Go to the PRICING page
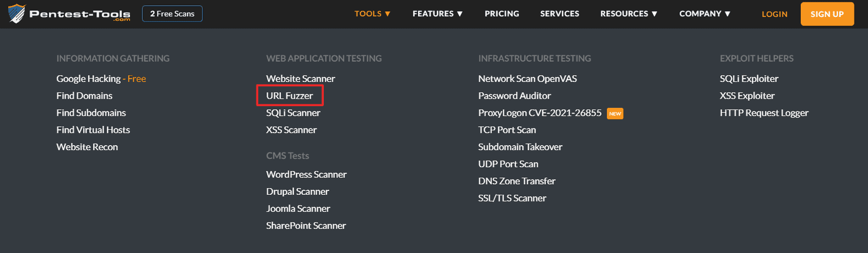 pyautogui.click(x=502, y=14)
